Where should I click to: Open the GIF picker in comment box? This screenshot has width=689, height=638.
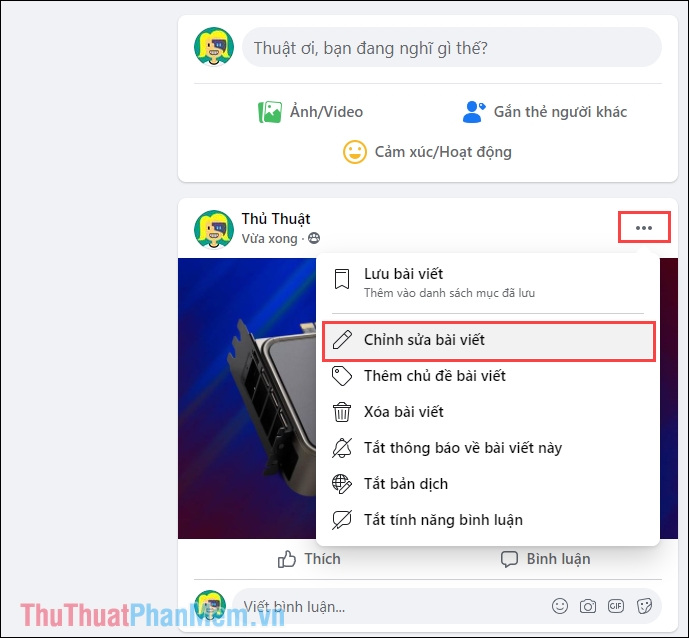click(x=616, y=606)
